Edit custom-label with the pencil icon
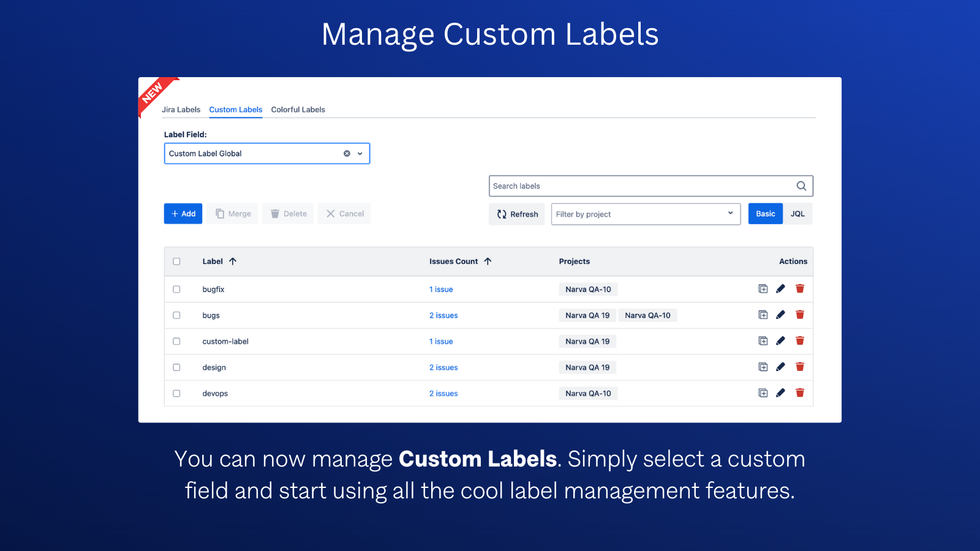This screenshot has width=980, height=551. [780, 341]
